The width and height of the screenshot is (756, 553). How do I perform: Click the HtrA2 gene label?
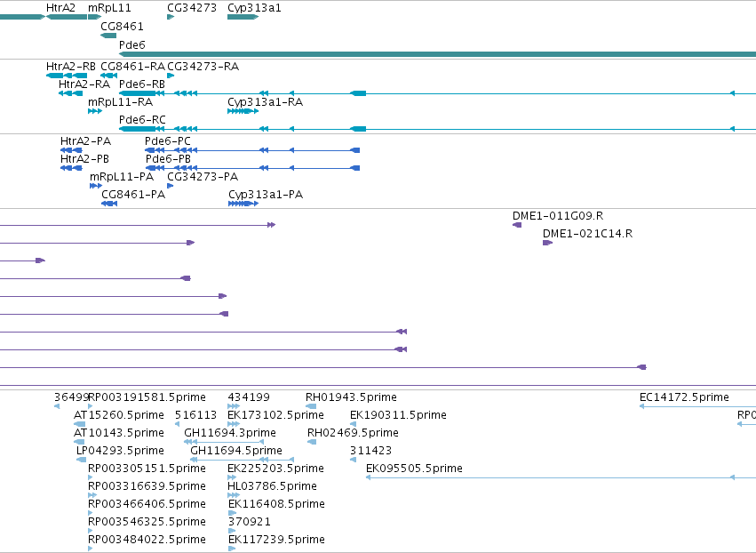(x=60, y=8)
